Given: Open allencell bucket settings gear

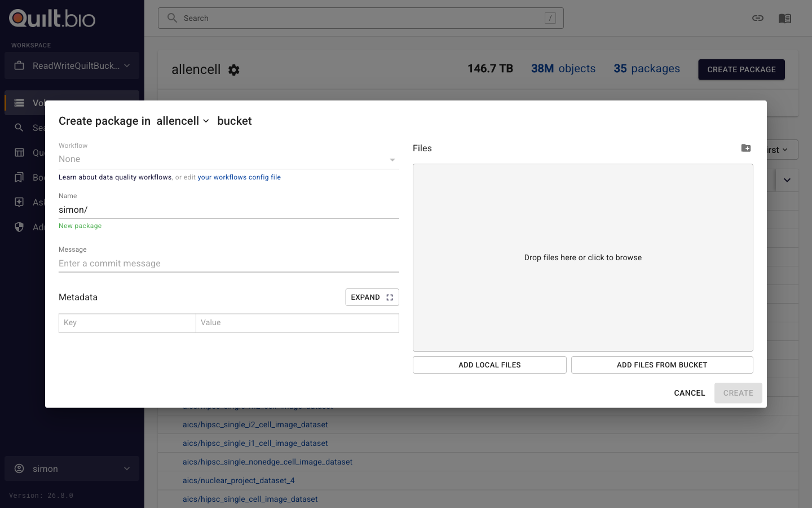Looking at the screenshot, I should tap(234, 69).
